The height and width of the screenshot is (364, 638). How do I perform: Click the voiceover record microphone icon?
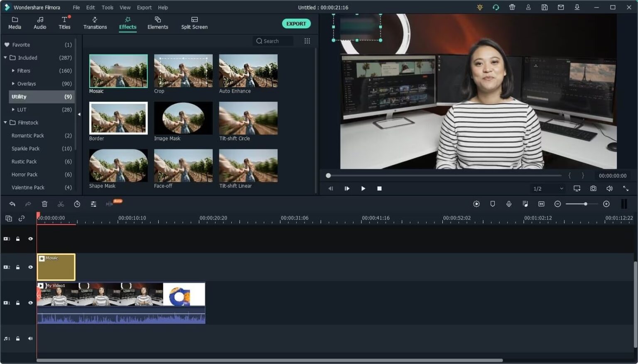509,204
